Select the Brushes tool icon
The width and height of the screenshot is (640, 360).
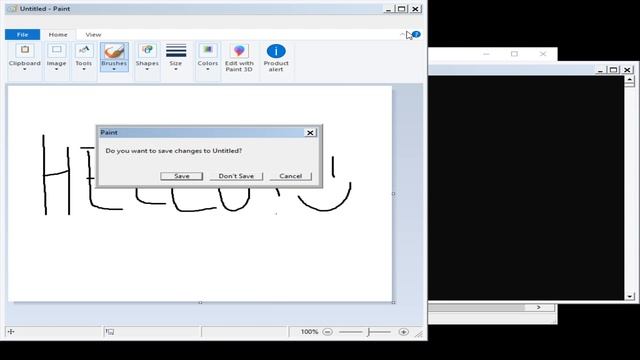114,51
